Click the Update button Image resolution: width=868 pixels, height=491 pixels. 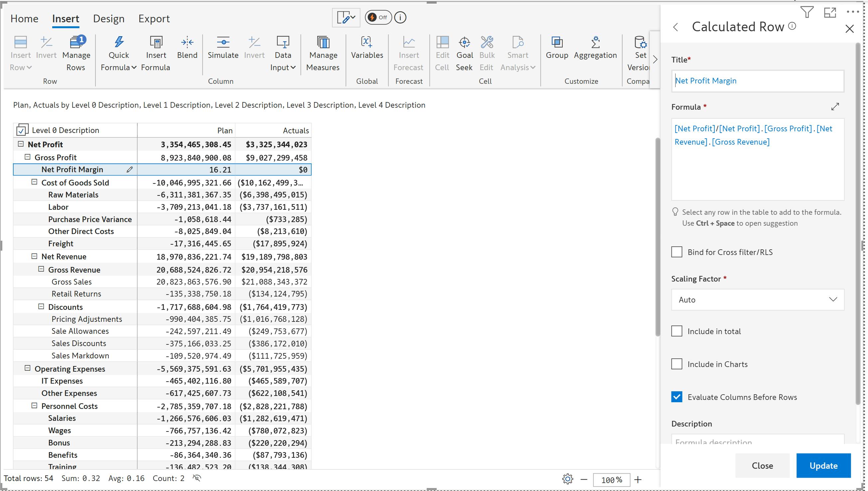(x=823, y=465)
